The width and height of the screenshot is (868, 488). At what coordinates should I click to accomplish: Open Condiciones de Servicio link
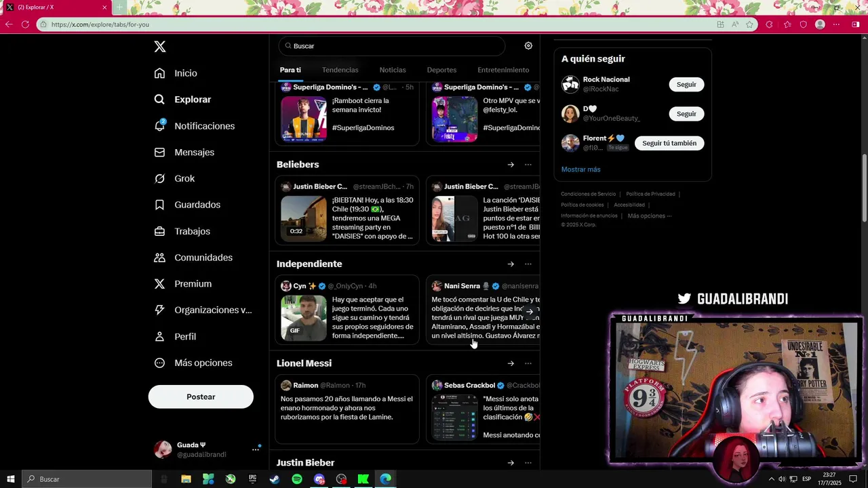[589, 194]
